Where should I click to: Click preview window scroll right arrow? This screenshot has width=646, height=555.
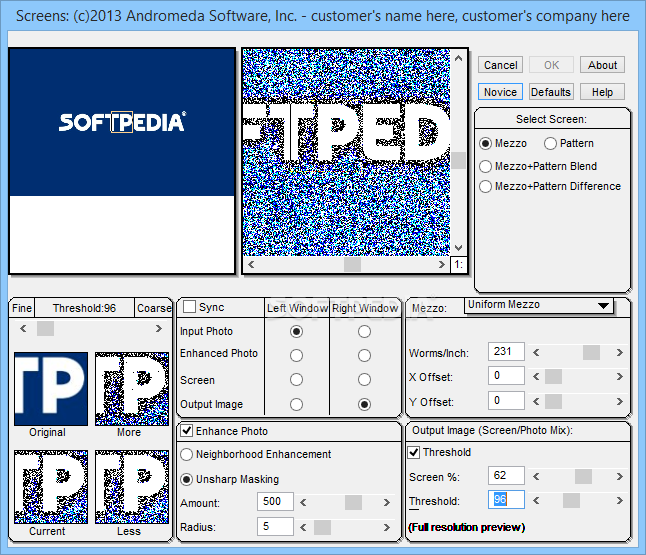442,265
